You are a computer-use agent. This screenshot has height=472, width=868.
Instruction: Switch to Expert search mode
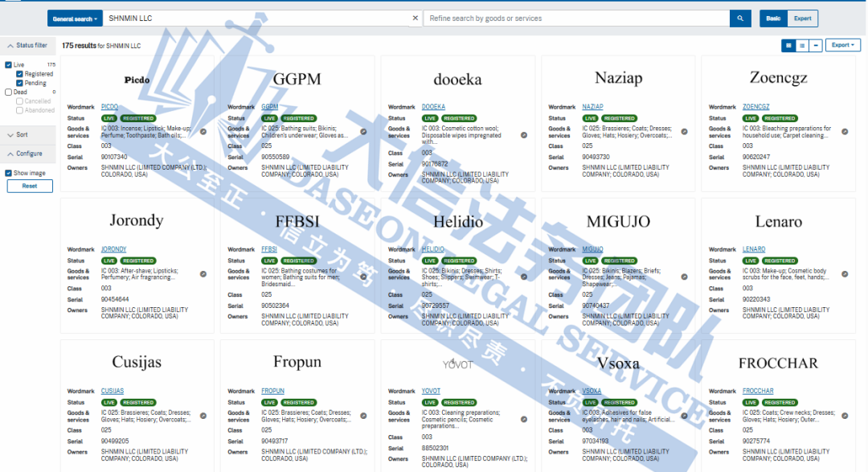803,18
